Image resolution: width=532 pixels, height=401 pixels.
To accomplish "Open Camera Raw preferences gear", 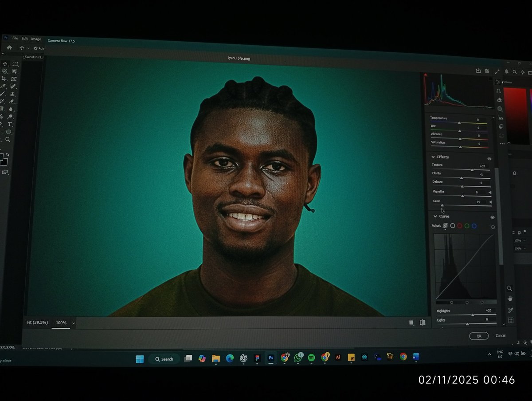I will point(487,71).
